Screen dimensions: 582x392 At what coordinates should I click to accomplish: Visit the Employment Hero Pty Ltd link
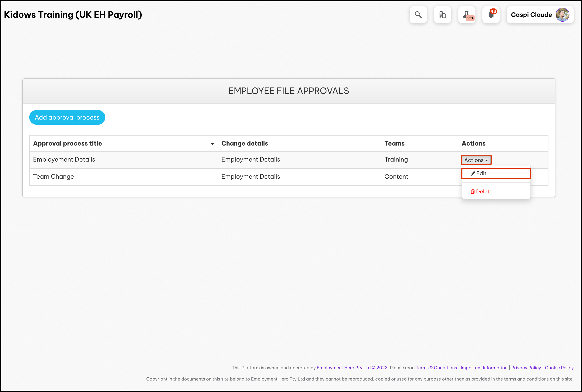click(x=343, y=368)
